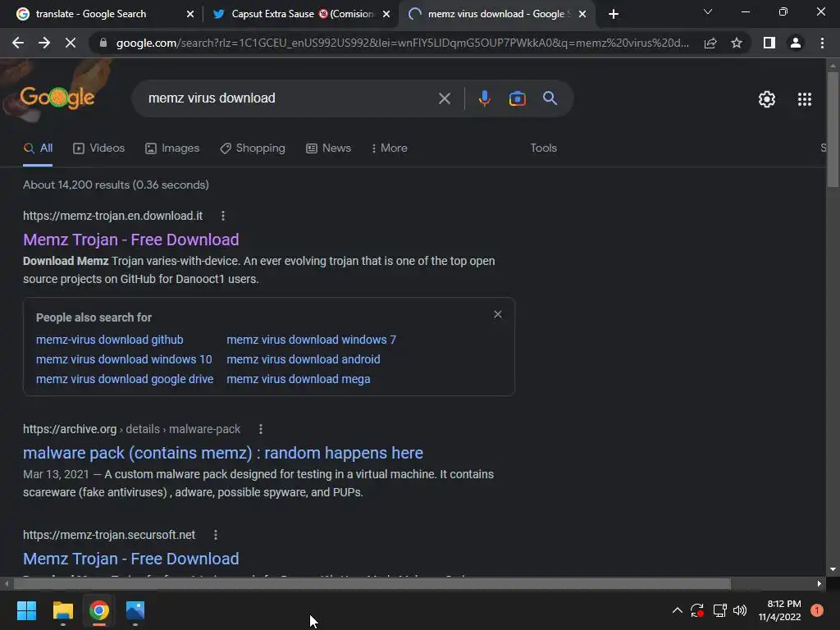
Task: Select the News results tab
Action: pyautogui.click(x=328, y=148)
